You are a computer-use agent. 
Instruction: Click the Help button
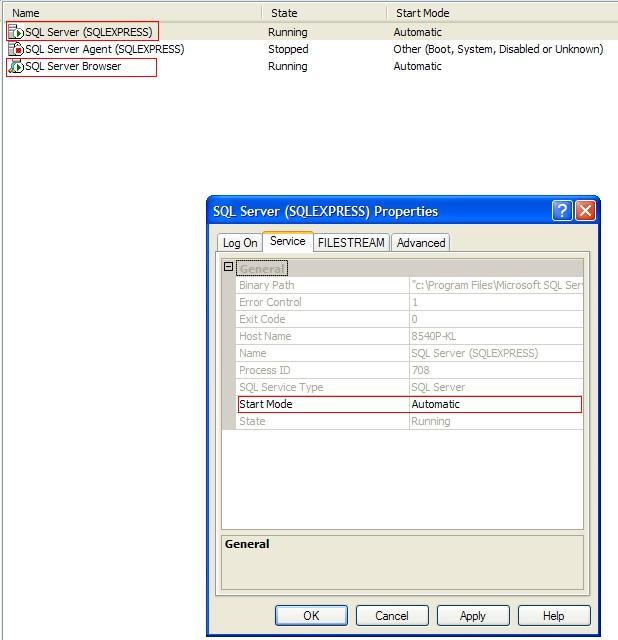click(554, 616)
